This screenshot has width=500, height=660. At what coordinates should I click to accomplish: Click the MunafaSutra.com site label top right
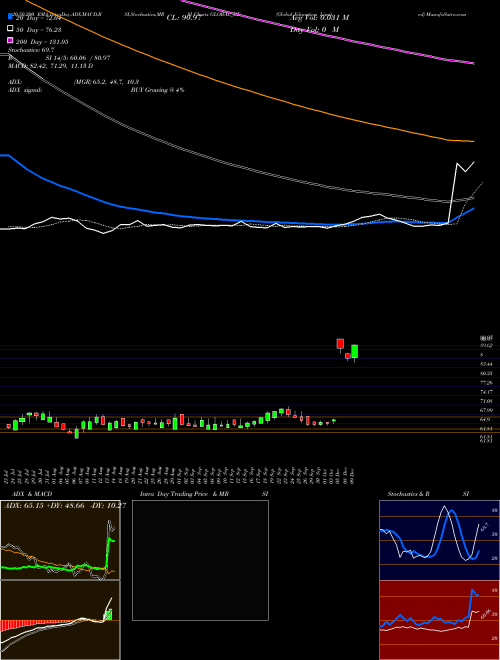442,14
